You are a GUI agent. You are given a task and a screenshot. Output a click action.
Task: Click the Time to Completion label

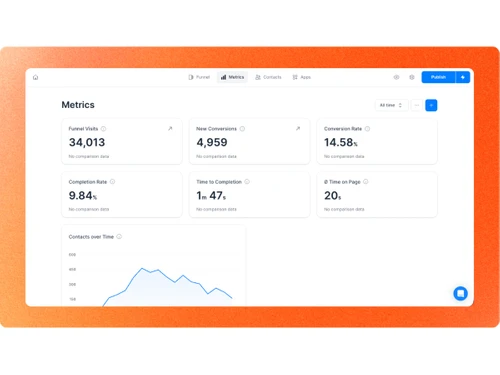point(219,182)
